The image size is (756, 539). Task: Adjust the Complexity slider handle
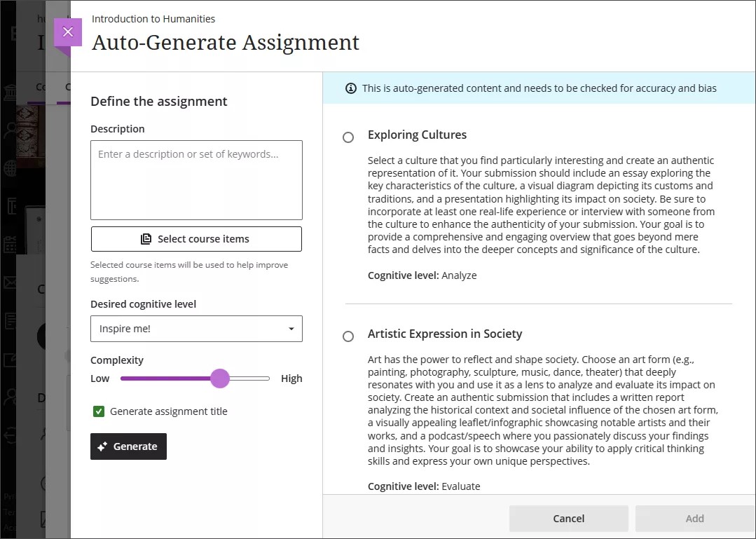tap(220, 378)
